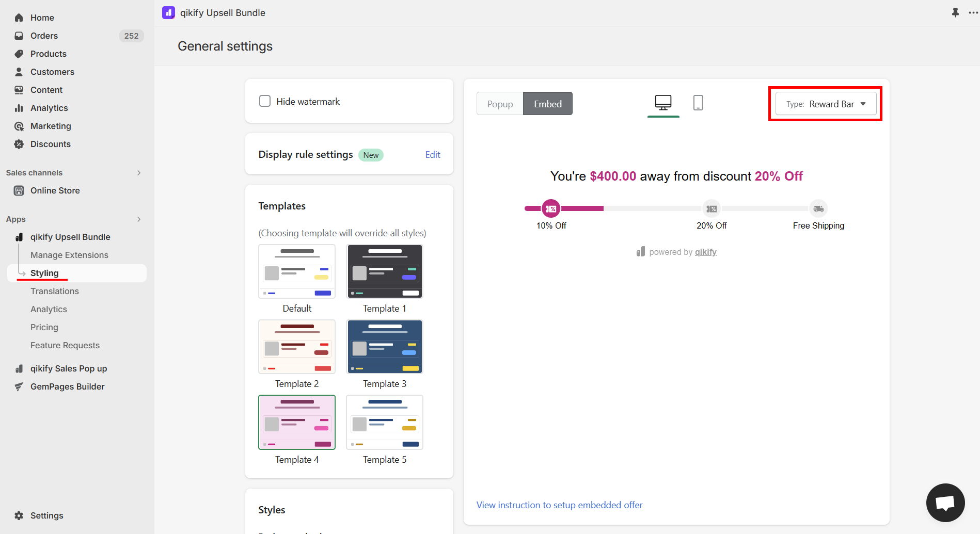This screenshot has height=534, width=980.
Task: Click the qikify Upsell Bundle app icon in sidebar
Action: [19, 237]
